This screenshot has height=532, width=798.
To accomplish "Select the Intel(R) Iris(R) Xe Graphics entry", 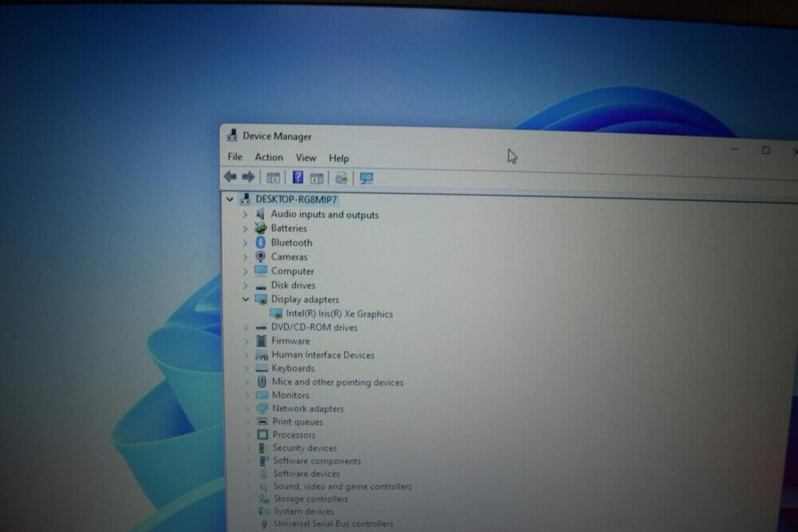I will [339, 313].
